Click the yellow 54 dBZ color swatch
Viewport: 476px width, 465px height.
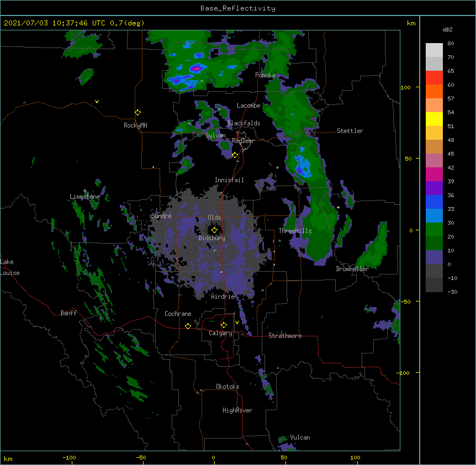point(434,119)
